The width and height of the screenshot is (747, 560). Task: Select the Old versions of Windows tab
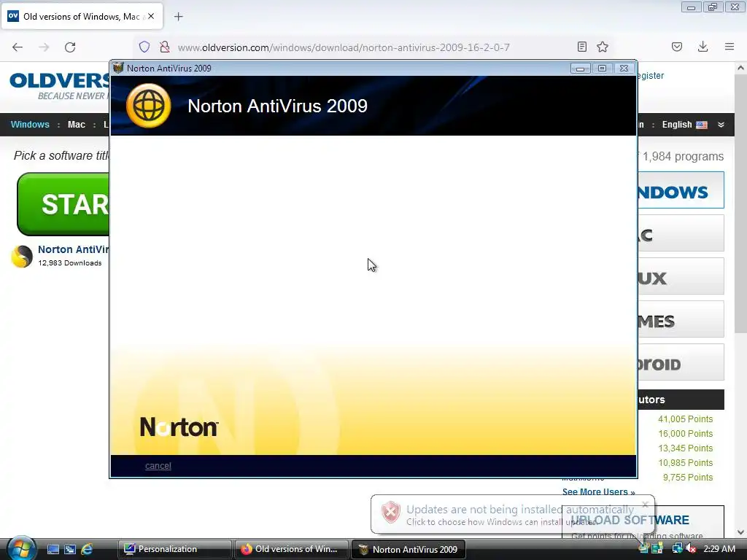pyautogui.click(x=82, y=16)
